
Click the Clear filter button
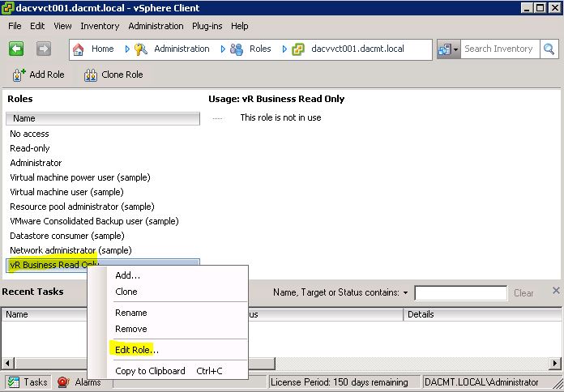click(523, 293)
